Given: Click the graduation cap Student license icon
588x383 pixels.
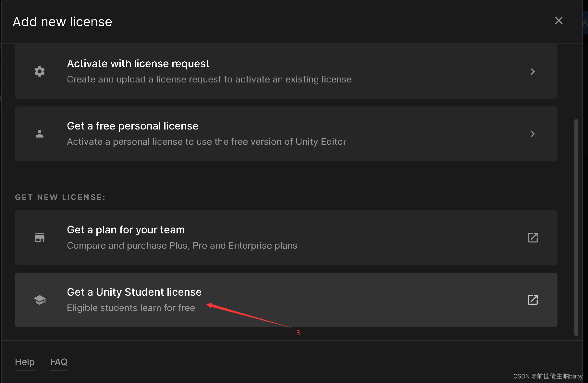Looking at the screenshot, I should (40, 300).
